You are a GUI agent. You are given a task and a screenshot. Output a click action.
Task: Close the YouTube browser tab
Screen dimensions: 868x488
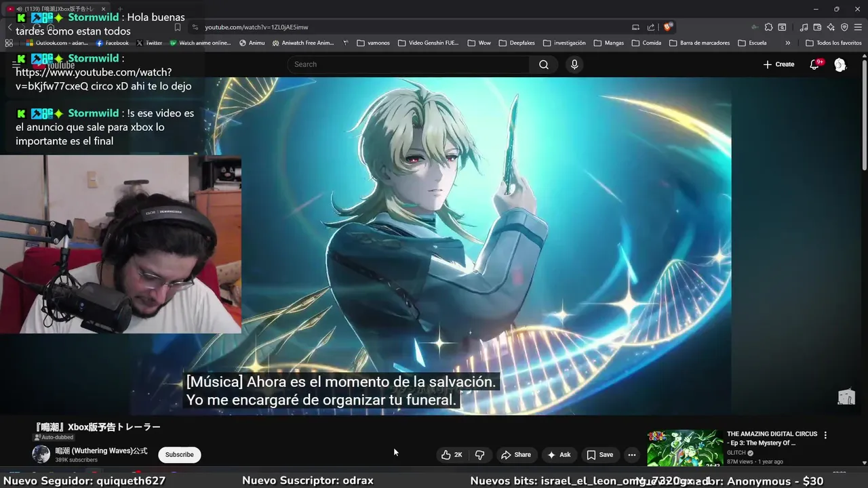pos(105,9)
